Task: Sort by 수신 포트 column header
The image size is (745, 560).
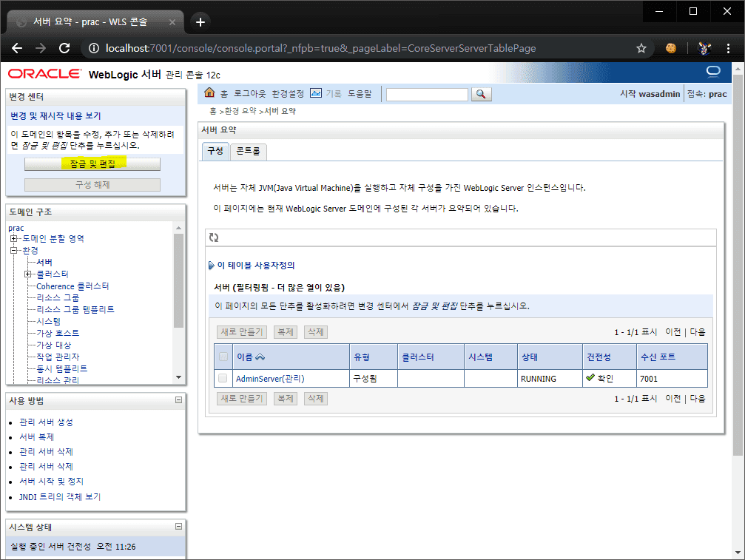Action: [x=658, y=357]
